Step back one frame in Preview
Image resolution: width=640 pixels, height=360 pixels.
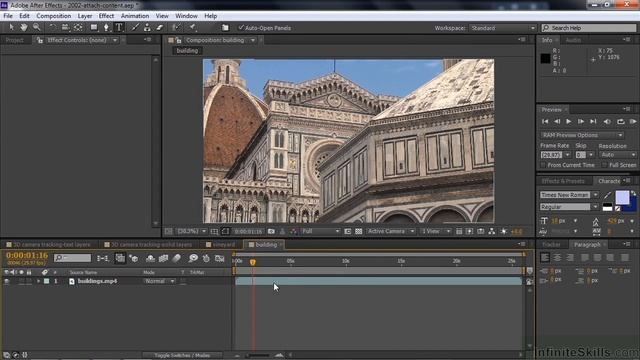[557, 122]
